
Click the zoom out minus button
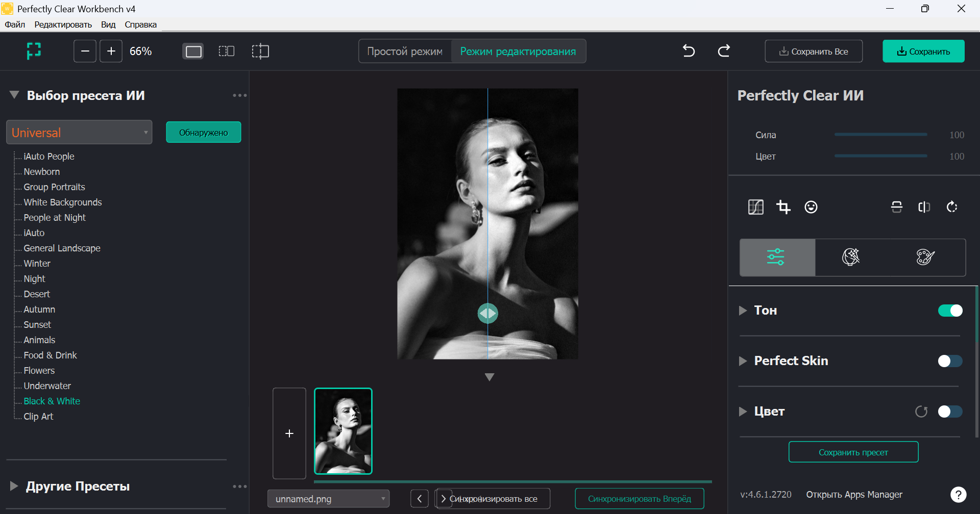85,51
